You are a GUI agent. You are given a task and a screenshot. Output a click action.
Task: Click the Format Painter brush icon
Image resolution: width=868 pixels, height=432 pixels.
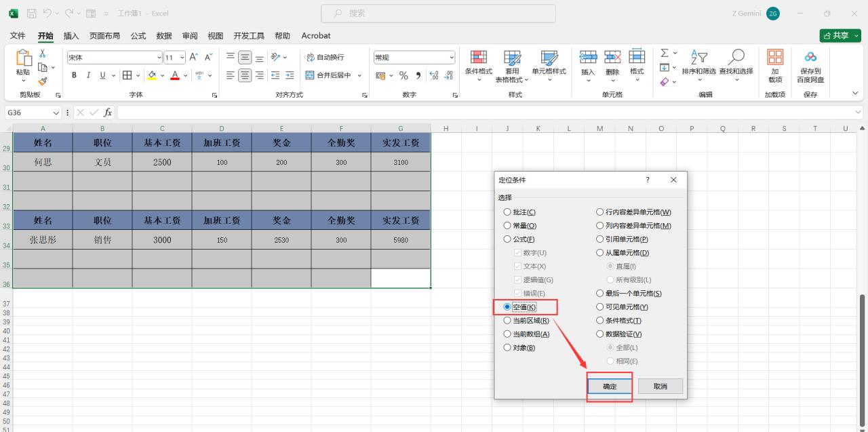coord(42,81)
